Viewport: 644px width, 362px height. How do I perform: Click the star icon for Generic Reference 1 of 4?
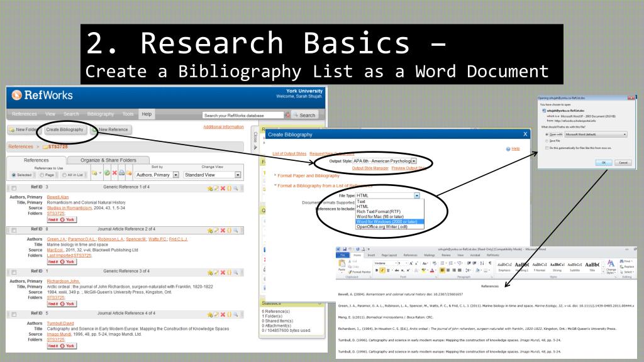pyautogui.click(x=210, y=189)
